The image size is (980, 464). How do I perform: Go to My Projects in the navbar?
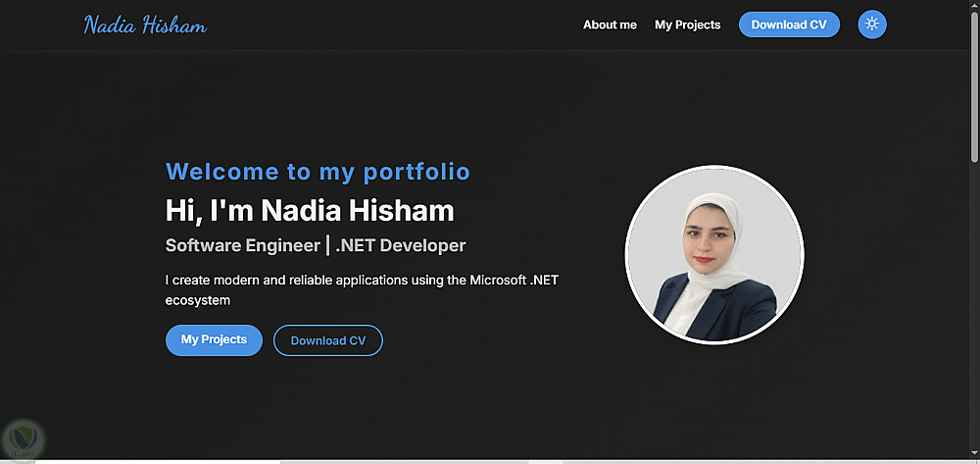pos(687,25)
